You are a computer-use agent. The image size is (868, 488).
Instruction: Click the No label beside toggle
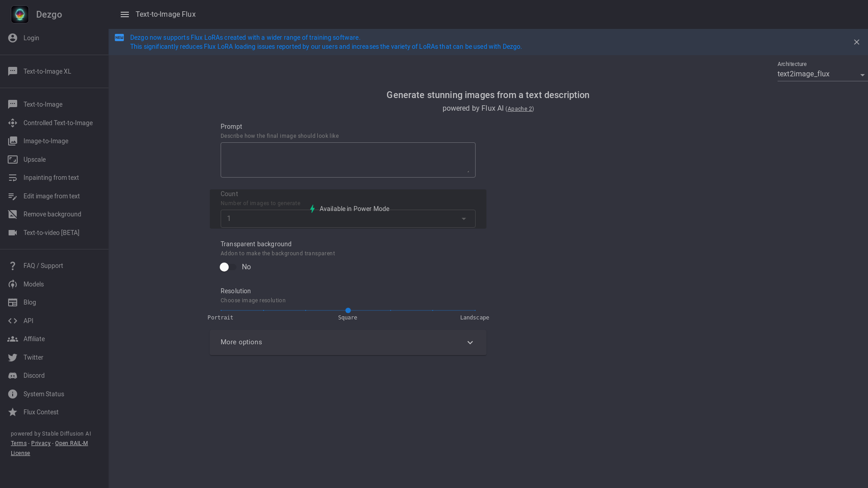(x=246, y=267)
